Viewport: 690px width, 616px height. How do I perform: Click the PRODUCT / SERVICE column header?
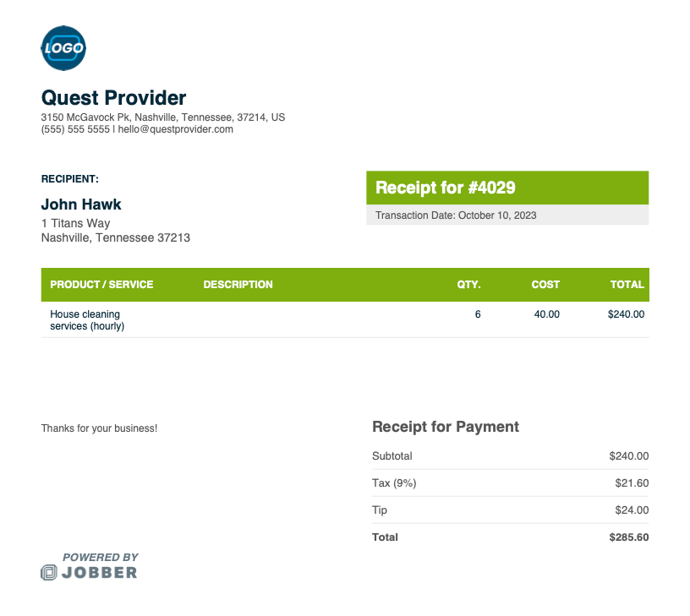point(101,285)
